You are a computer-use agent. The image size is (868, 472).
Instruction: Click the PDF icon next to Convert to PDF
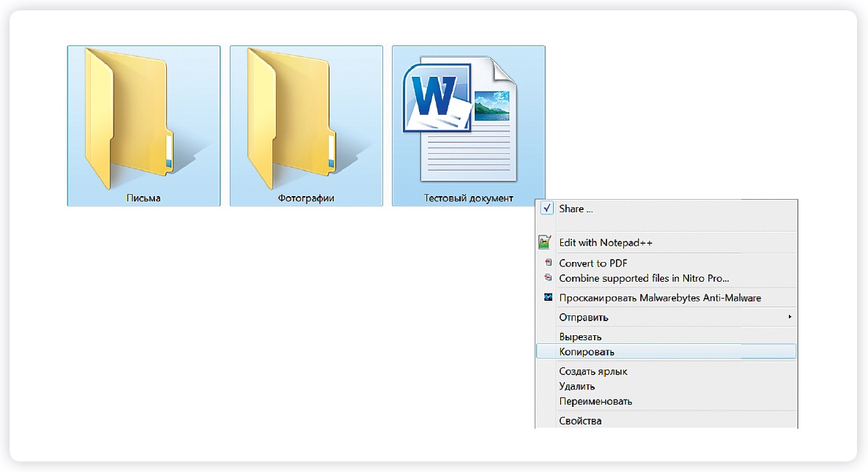coord(546,263)
